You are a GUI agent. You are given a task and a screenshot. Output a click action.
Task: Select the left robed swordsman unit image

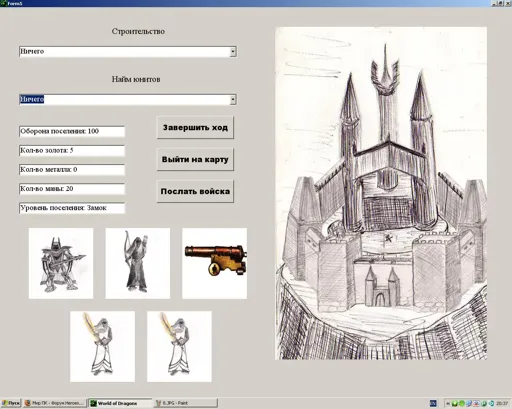click(102, 346)
